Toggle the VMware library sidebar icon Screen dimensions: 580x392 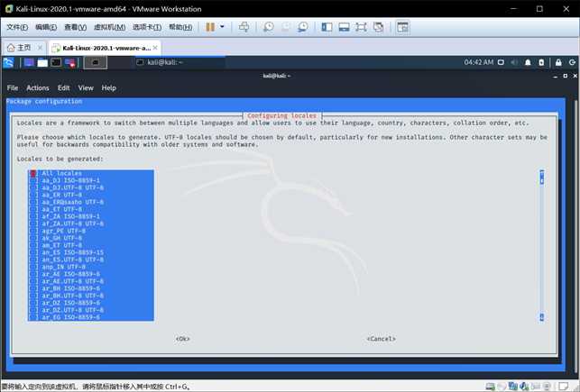[327, 27]
